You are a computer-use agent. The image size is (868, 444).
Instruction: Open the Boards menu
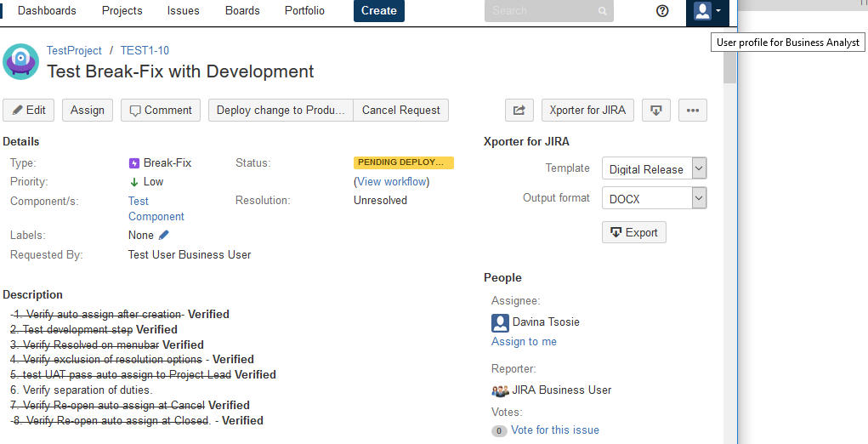tap(242, 10)
